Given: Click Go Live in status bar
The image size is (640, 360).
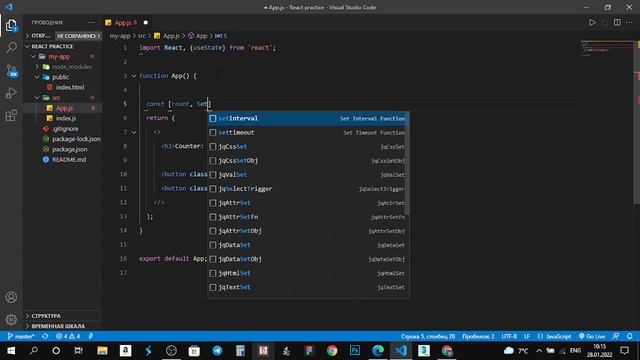Looking at the screenshot, I should 592,336.
